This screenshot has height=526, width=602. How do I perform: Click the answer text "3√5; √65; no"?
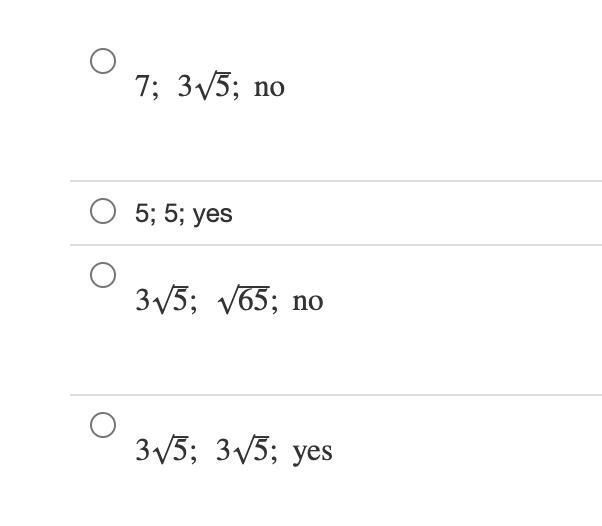(x=229, y=301)
